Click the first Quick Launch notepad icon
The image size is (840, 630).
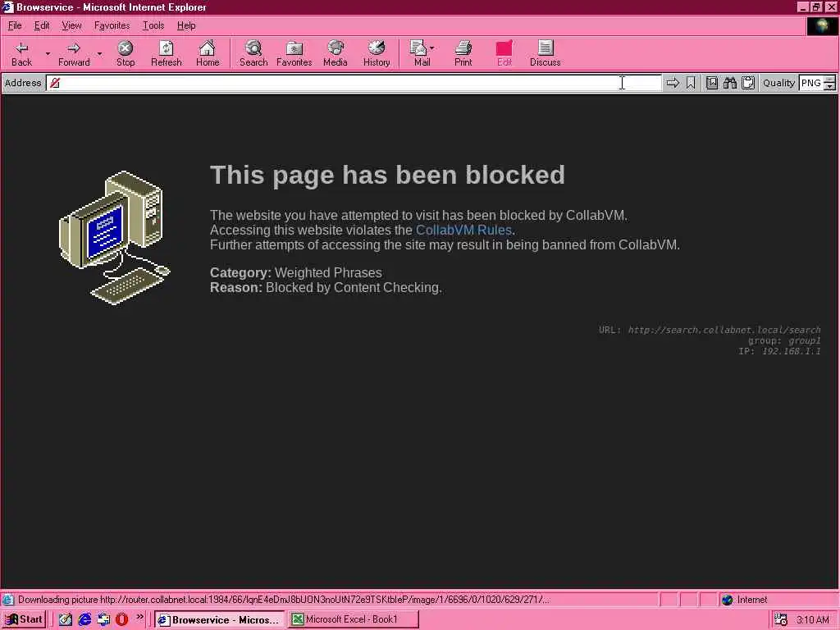click(66, 619)
